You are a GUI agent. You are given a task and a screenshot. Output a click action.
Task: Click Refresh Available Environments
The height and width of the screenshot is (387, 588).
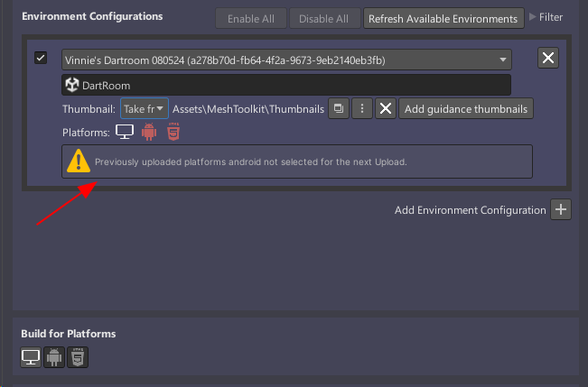click(443, 18)
